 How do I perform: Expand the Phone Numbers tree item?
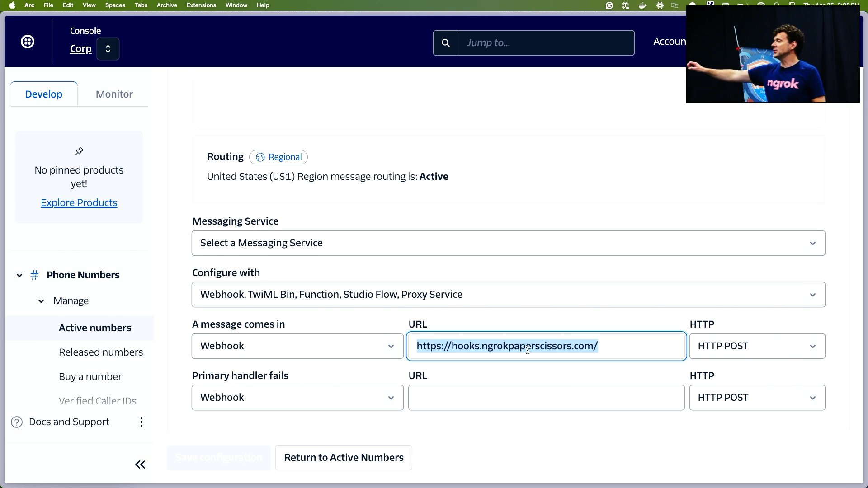[x=19, y=275]
